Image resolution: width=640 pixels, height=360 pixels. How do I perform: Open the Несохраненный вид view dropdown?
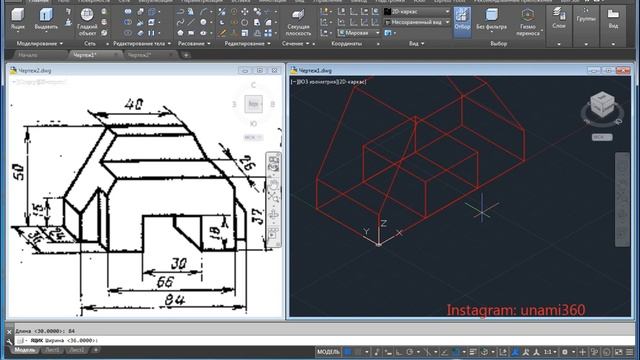click(417, 22)
